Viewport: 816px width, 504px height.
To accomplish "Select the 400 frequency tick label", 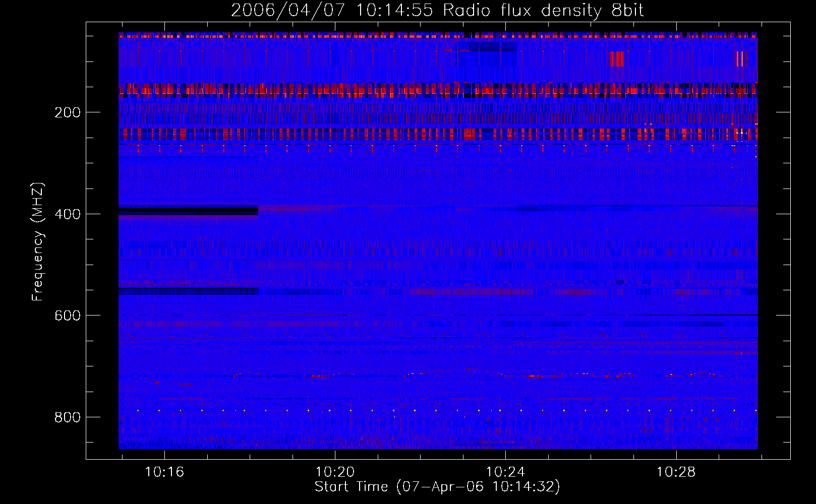I will (68, 214).
